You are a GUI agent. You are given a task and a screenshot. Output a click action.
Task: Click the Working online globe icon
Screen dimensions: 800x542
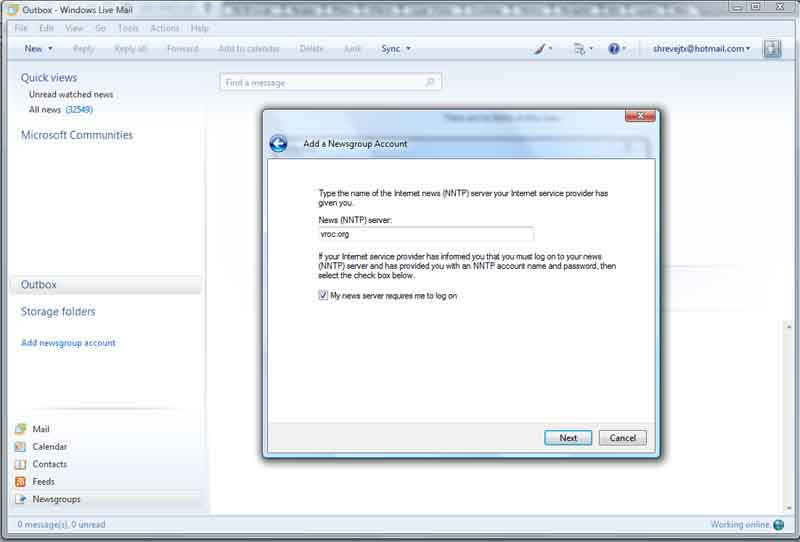779,525
